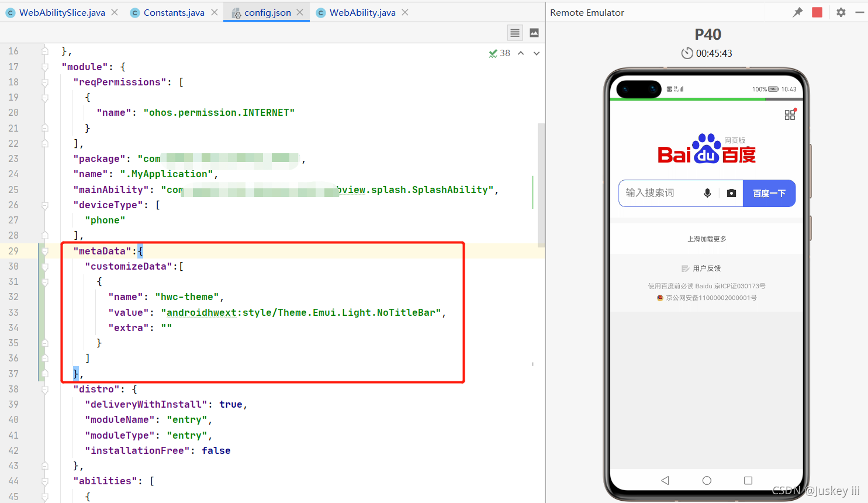Screen dimensions: 868x503
Task: Click the inspections checkmark showing 38
Action: pos(496,53)
